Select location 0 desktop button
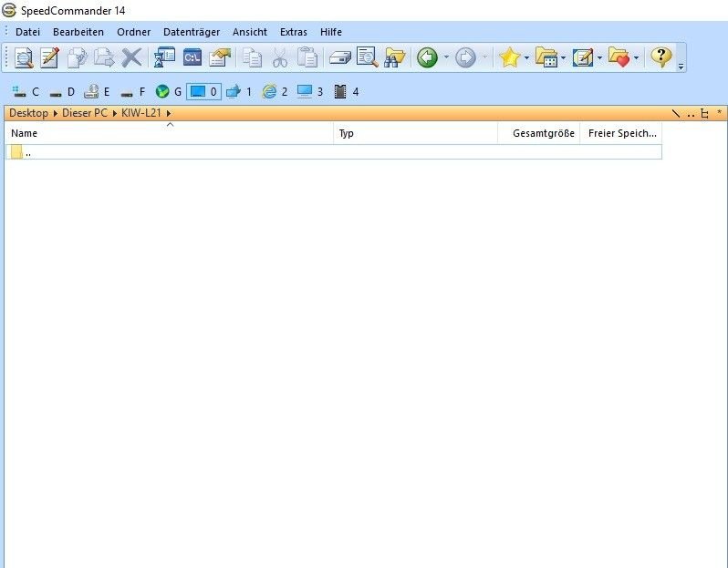728x568 pixels. (x=203, y=92)
